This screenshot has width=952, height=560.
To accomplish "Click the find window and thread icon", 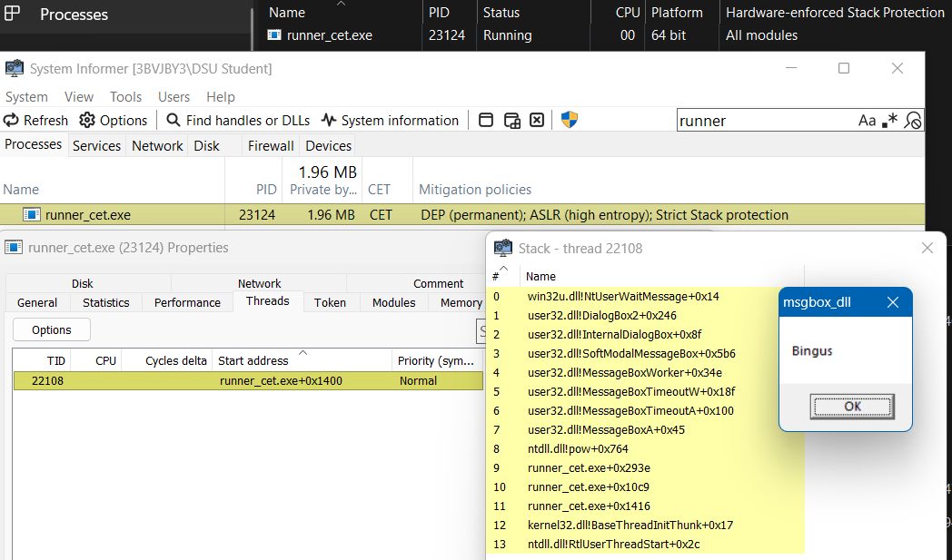I will click(511, 120).
